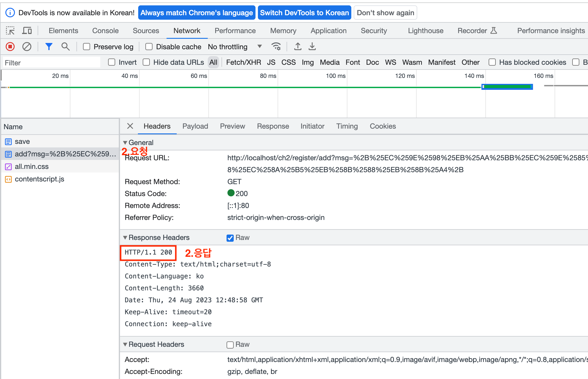Open the Timing tab
This screenshot has width=588, height=379.
pyautogui.click(x=347, y=126)
